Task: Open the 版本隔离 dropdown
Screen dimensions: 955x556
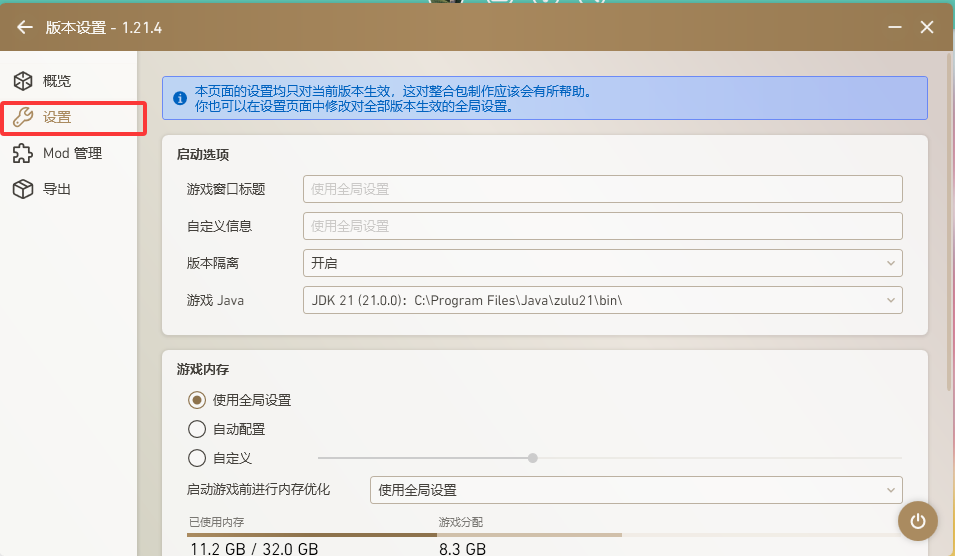Action: click(602, 263)
